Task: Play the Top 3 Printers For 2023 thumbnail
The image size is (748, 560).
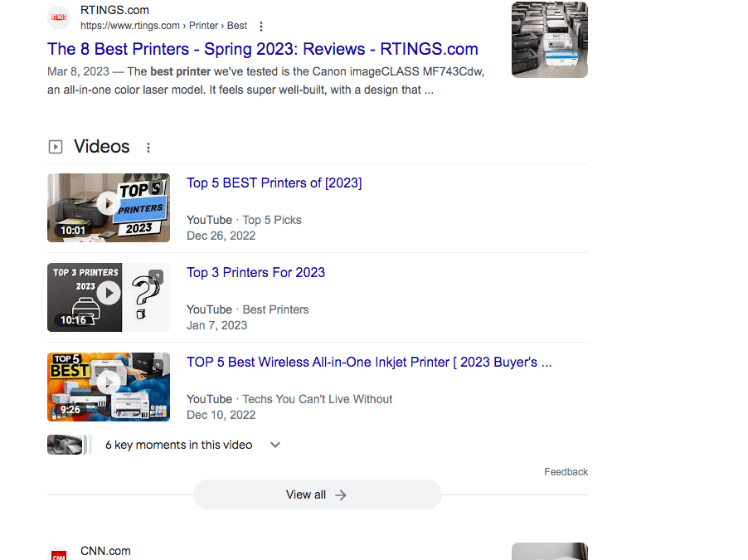Action: click(109, 297)
